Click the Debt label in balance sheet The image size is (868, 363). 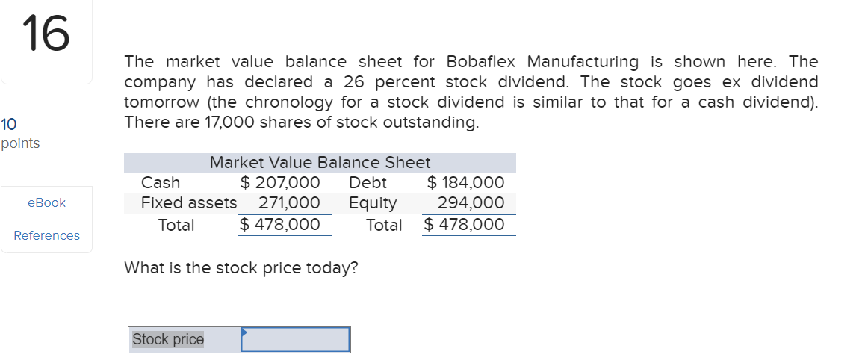(x=368, y=182)
